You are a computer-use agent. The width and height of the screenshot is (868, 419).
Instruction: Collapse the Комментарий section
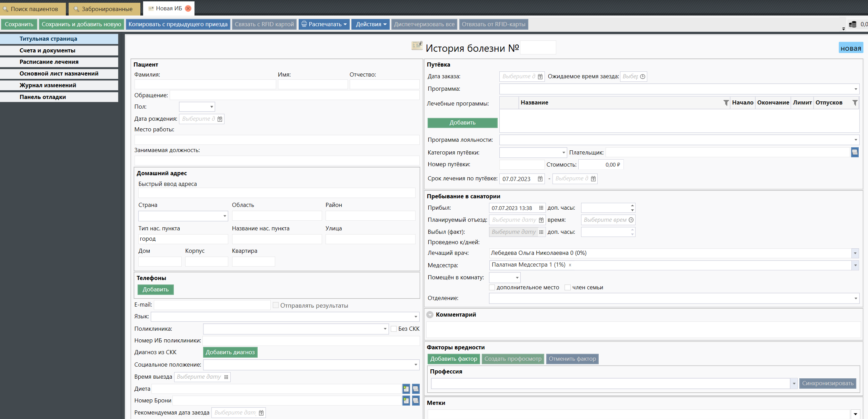(430, 315)
